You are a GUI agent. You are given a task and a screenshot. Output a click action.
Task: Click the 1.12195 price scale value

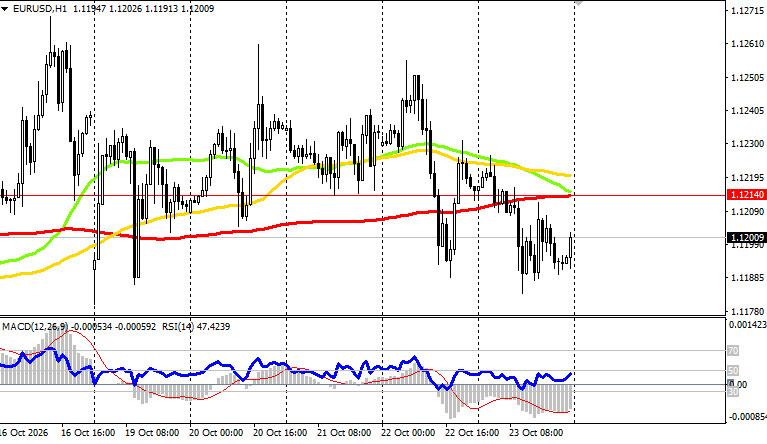coord(747,178)
